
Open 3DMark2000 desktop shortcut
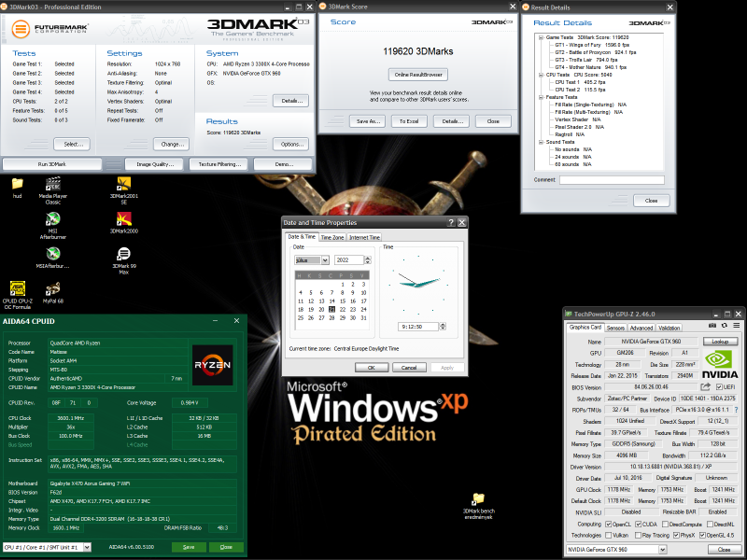(124, 223)
